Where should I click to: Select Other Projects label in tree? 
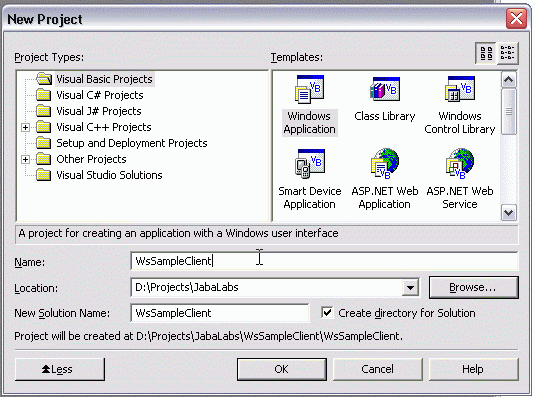[91, 159]
